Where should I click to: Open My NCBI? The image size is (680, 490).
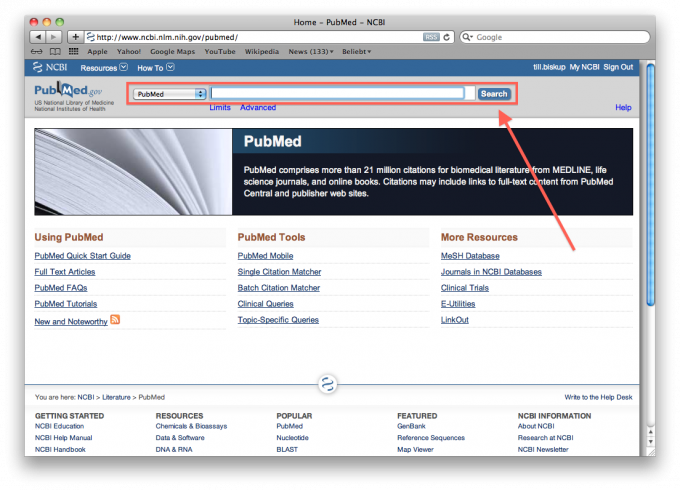tap(584, 67)
